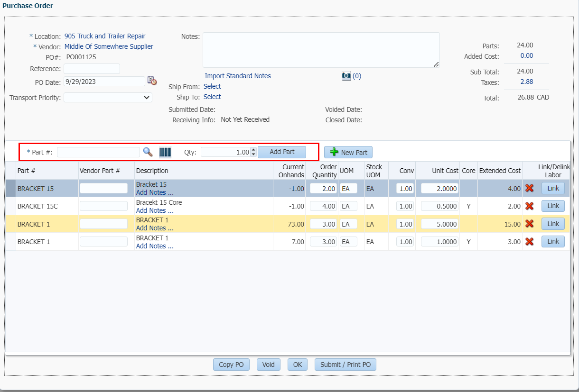Click Select next to Ship From
This screenshot has height=392, width=579.
(212, 86)
